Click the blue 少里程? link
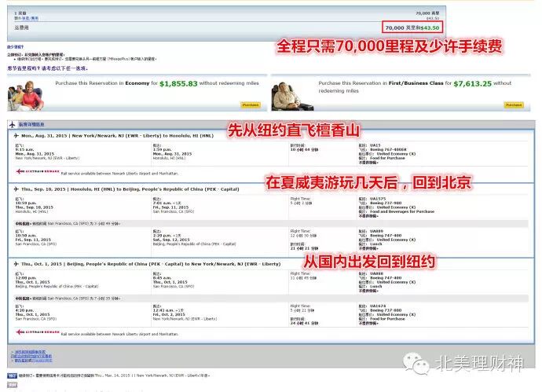Screen dimensions: 542x392 [x=15, y=46]
